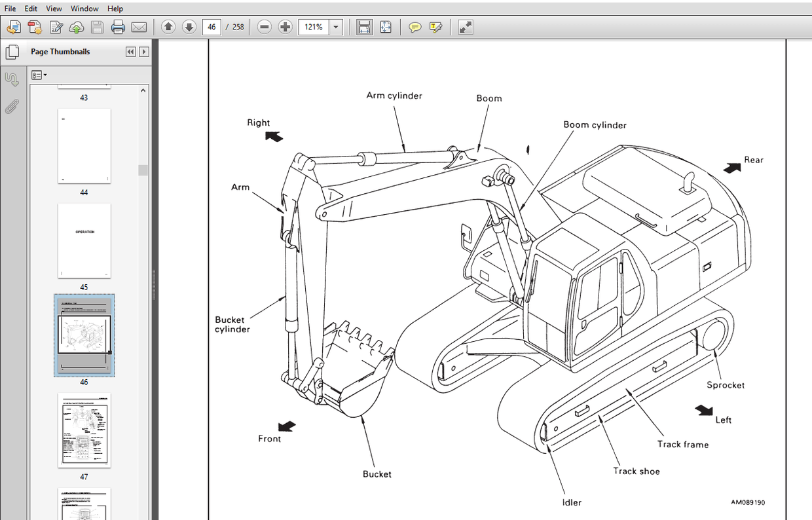
Task: Enter full screen reading mode
Action: [465, 27]
